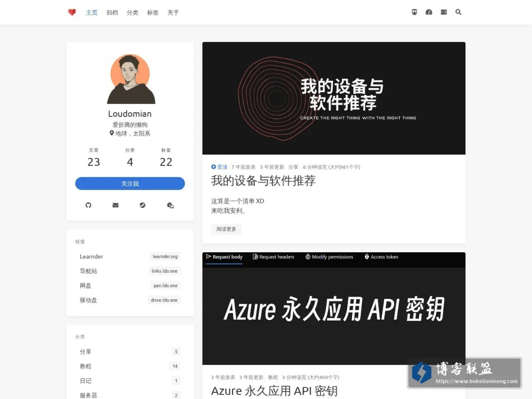This screenshot has height=399, width=532.
Task: Click the Loudomian profile name
Action: pyautogui.click(x=130, y=114)
